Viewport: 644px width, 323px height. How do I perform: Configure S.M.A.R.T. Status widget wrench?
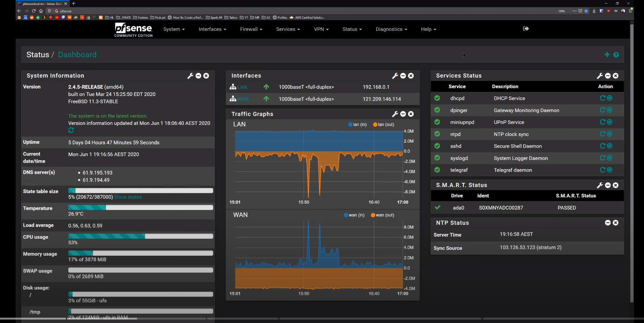tap(600, 185)
